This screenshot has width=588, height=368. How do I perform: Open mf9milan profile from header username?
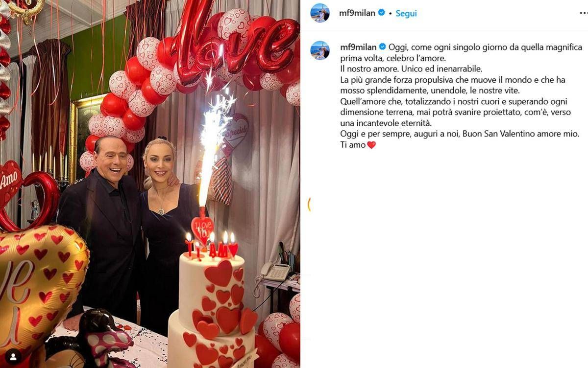tap(357, 13)
